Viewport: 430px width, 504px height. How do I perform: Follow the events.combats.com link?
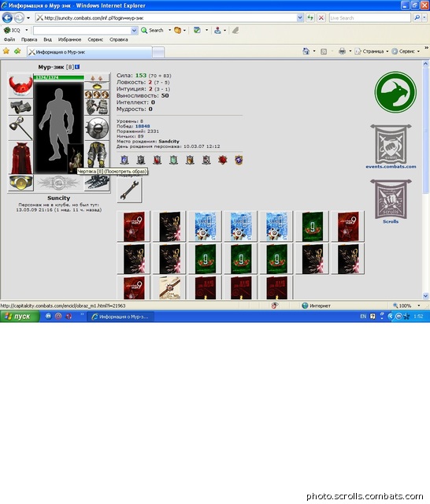[391, 166]
